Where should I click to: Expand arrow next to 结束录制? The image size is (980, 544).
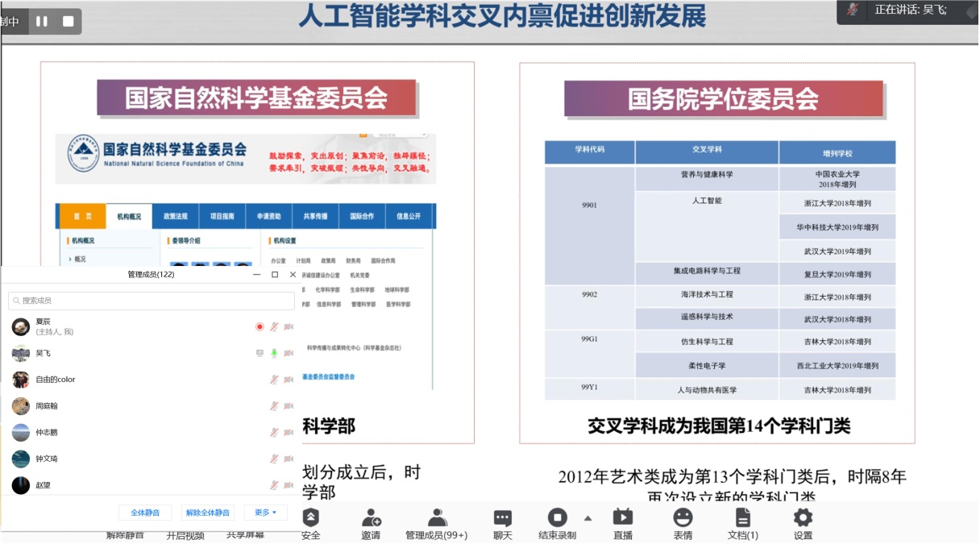(x=588, y=518)
